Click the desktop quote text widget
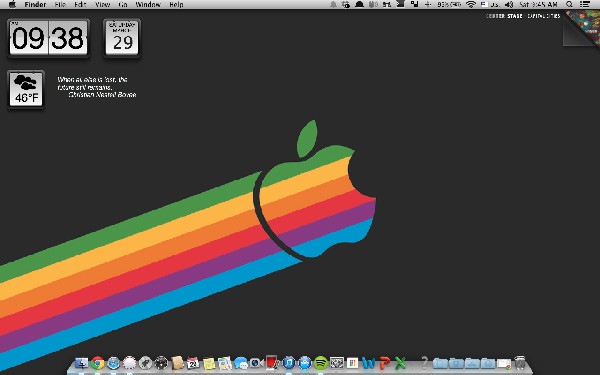The width and height of the screenshot is (600, 375). (96, 87)
